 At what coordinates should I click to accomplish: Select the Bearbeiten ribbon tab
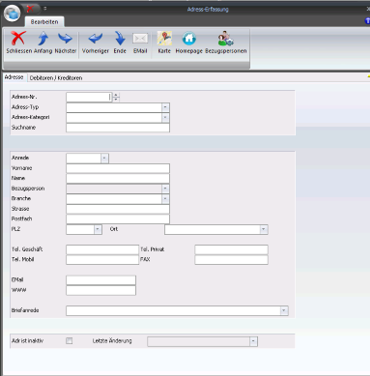44,22
